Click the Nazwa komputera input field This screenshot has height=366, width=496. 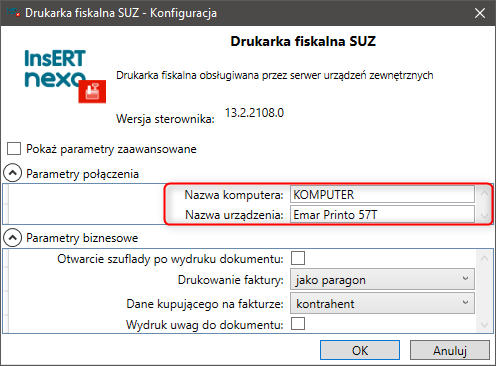pyautogui.click(x=382, y=194)
